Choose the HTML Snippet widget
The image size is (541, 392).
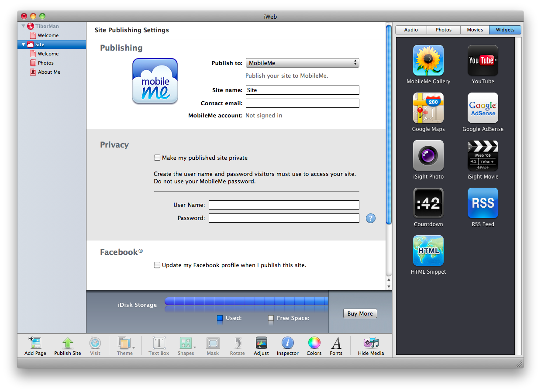point(428,251)
